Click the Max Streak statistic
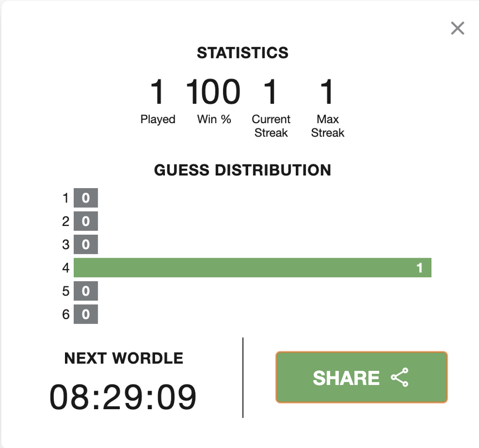 [x=327, y=91]
